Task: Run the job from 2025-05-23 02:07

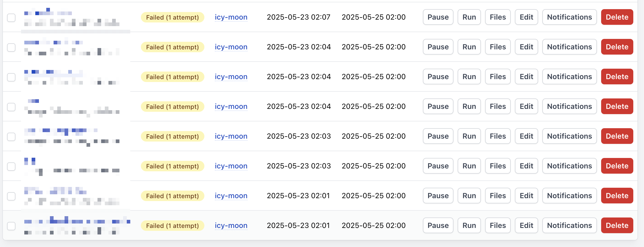Action: (469, 17)
